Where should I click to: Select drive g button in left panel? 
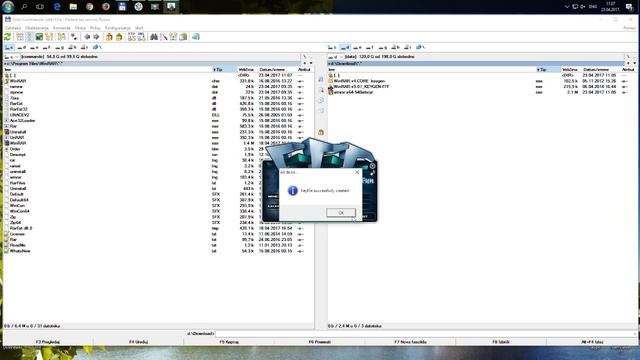click(60, 47)
